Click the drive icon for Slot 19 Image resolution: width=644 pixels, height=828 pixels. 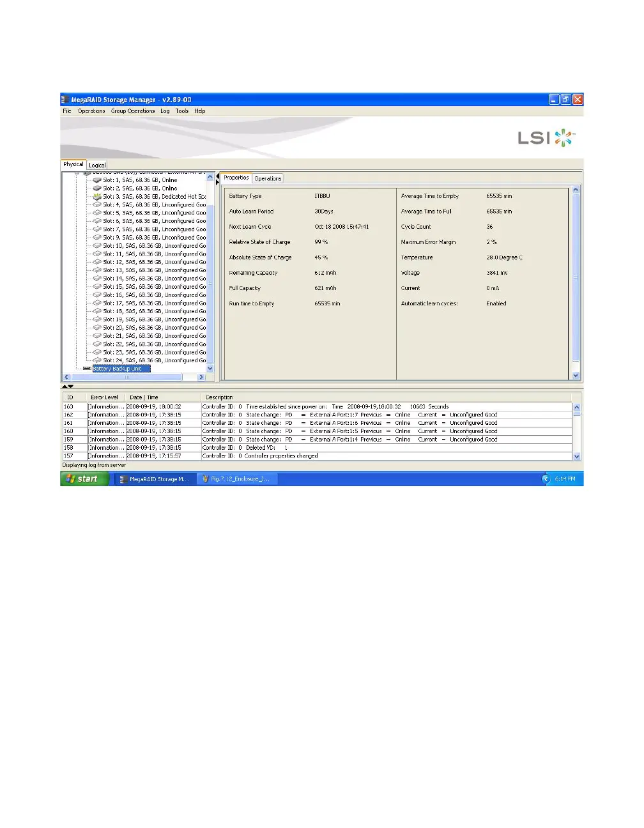97,319
